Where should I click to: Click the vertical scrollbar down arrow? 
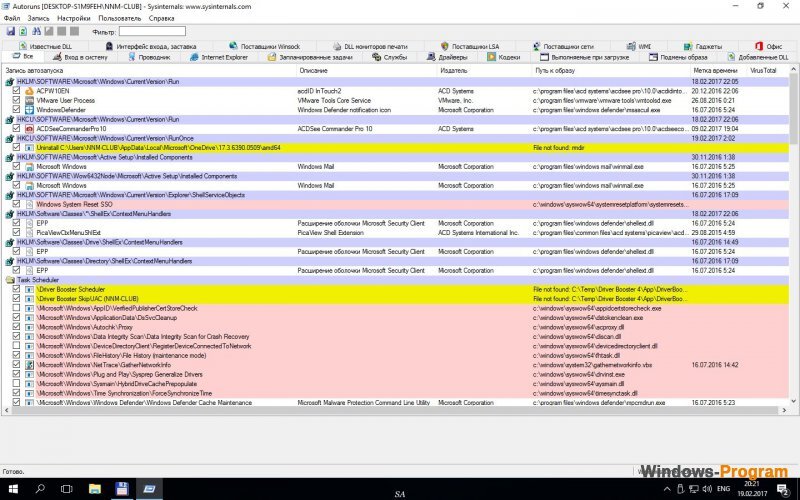pos(793,401)
